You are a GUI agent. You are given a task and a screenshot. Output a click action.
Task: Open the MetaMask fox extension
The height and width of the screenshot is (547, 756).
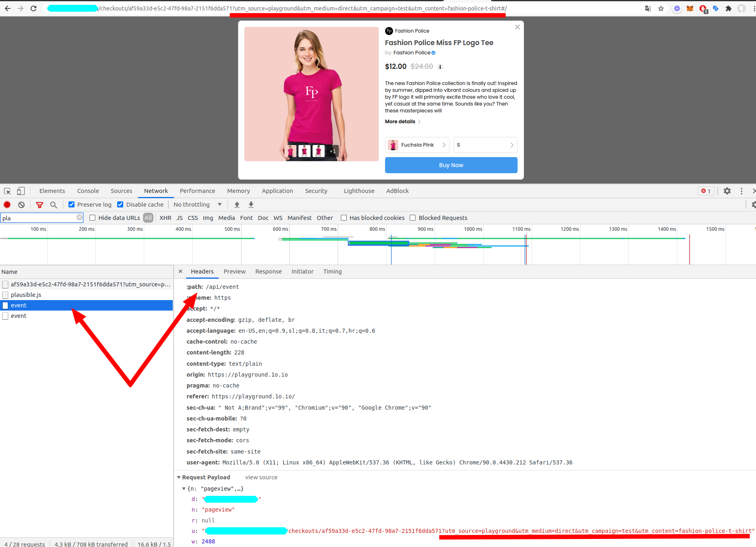click(690, 8)
